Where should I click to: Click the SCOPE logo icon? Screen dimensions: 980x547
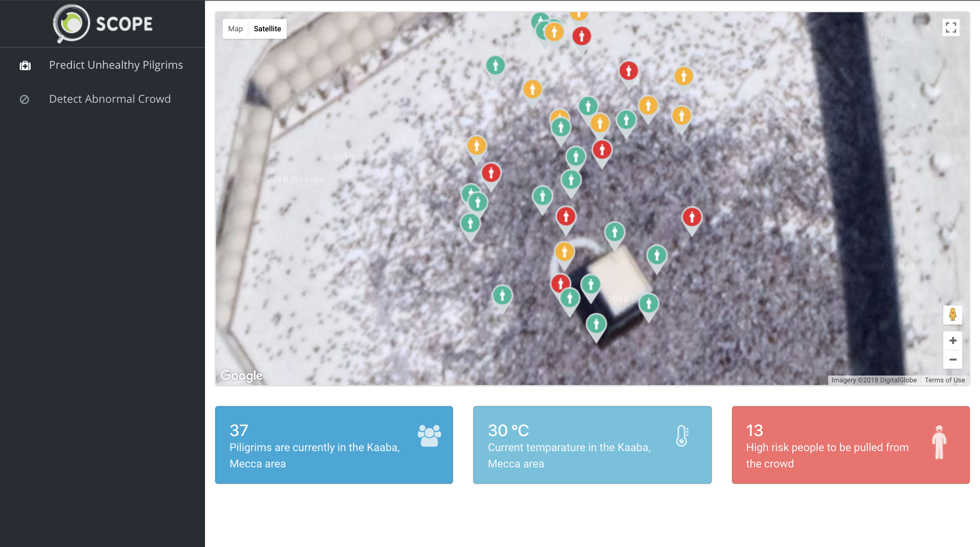coord(72,23)
